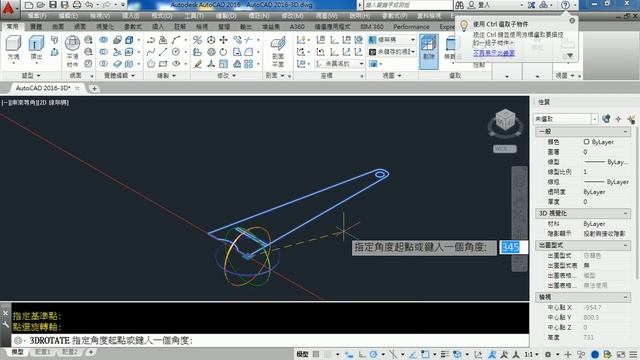Select the Section Plane (剖面平面) tool
Viewport: 640px width, 360px height.
[x=278, y=51]
